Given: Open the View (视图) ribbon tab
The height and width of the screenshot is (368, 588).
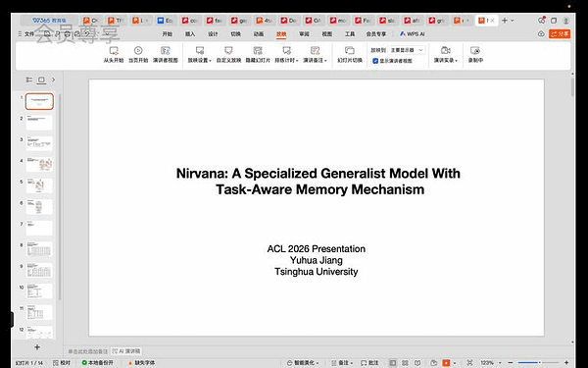Looking at the screenshot, I should [327, 34].
